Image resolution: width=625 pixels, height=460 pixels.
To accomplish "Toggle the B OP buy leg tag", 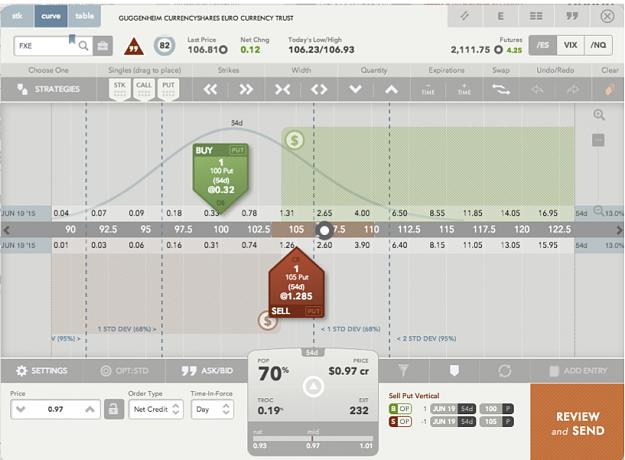I will 400,409.
